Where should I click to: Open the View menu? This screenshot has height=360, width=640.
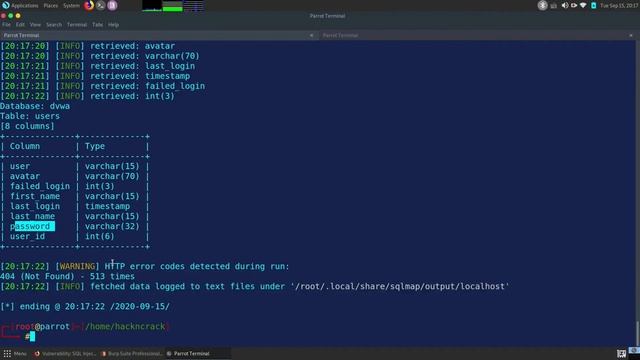pyautogui.click(x=35, y=25)
